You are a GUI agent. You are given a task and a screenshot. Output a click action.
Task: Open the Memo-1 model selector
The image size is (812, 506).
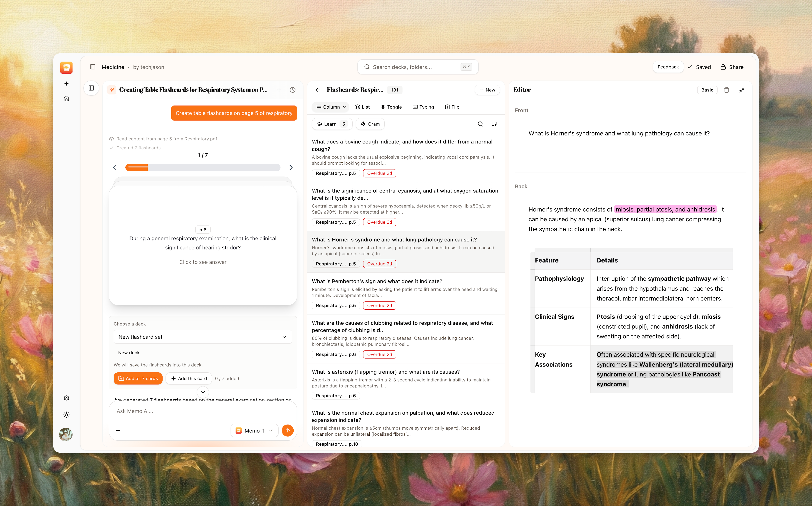point(254,431)
